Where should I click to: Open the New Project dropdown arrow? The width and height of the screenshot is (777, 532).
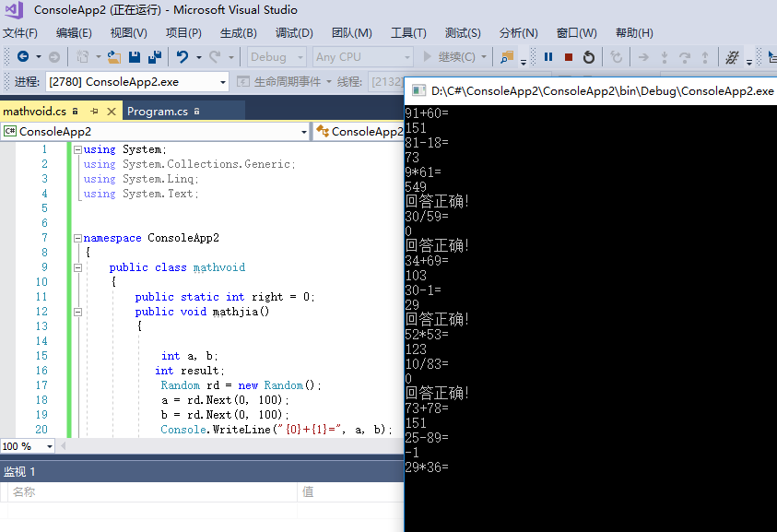click(98, 57)
